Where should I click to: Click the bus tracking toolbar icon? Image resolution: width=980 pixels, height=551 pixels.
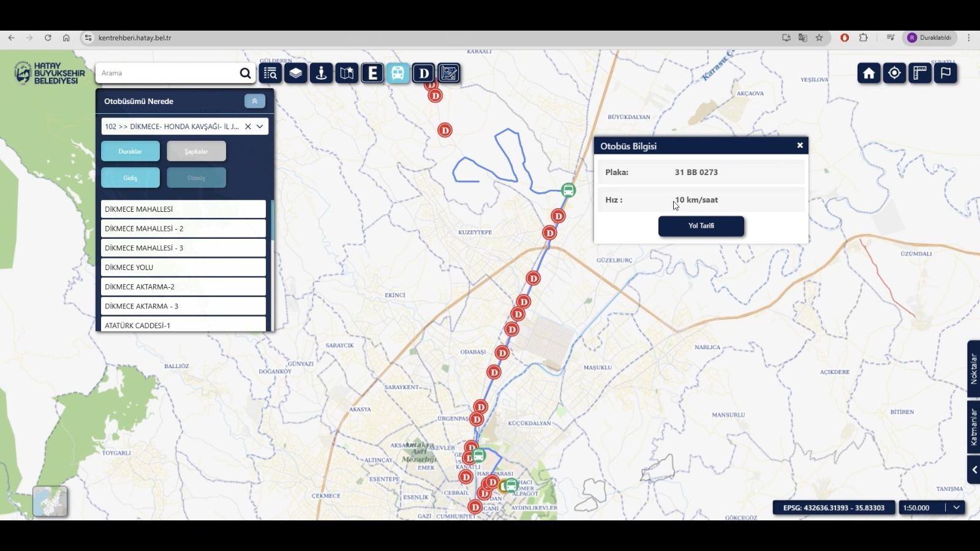398,73
